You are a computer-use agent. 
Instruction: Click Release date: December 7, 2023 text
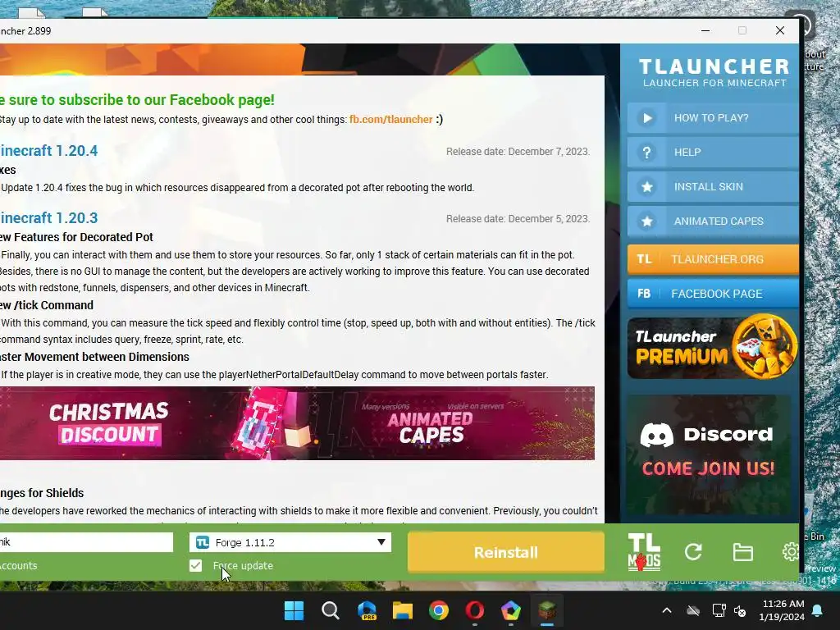coord(518,152)
